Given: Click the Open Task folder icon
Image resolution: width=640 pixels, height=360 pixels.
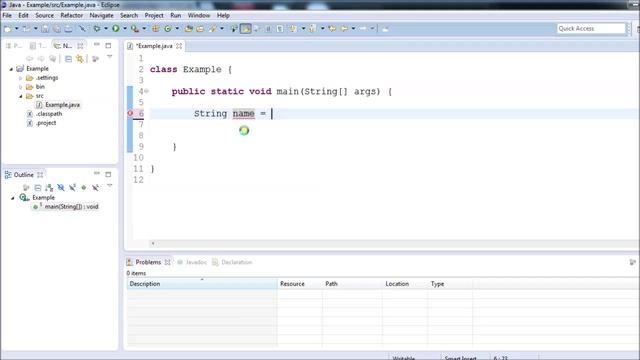Looking at the screenshot, I should point(200,29).
